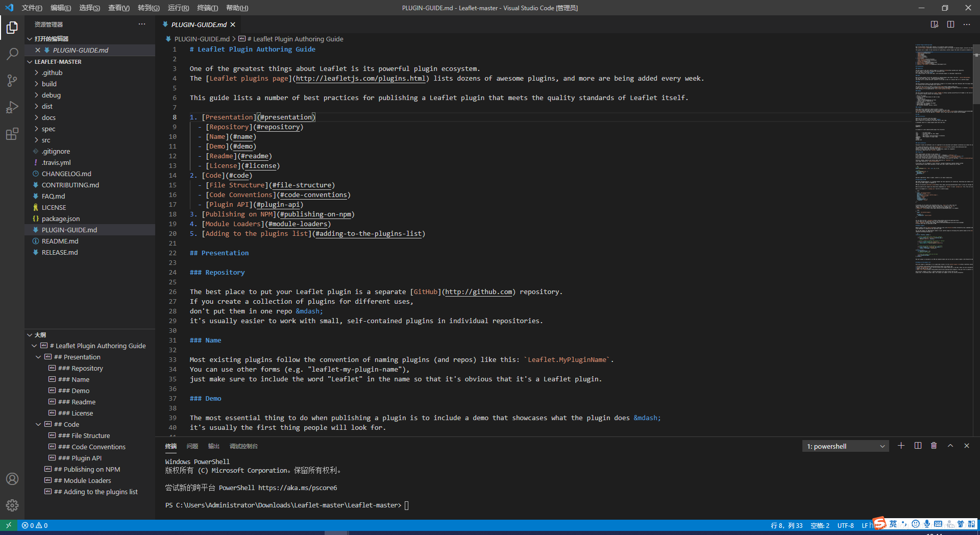Change the UTF-8 encoding status item
The width and height of the screenshot is (980, 535).
845,525
